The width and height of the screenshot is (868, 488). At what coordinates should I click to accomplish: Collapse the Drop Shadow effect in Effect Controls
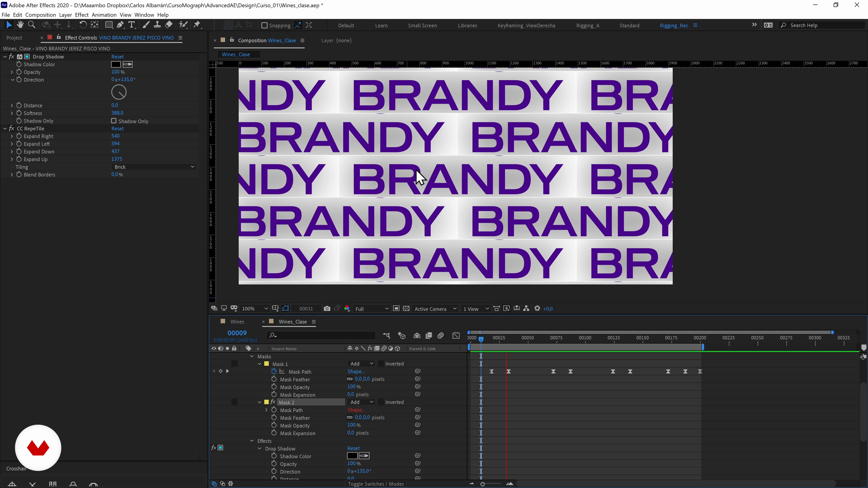coord(5,57)
